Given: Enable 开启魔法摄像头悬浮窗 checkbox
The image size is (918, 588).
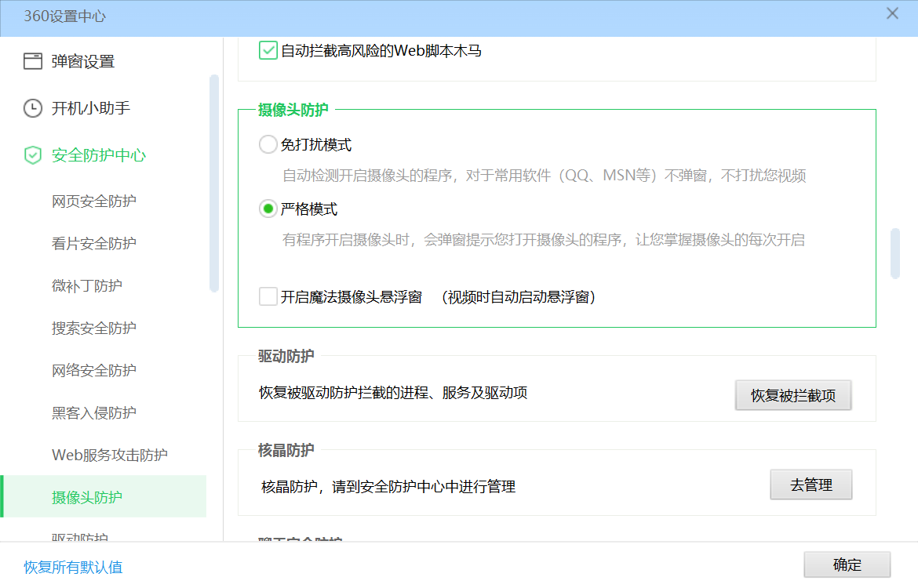Looking at the screenshot, I should pyautogui.click(x=268, y=296).
